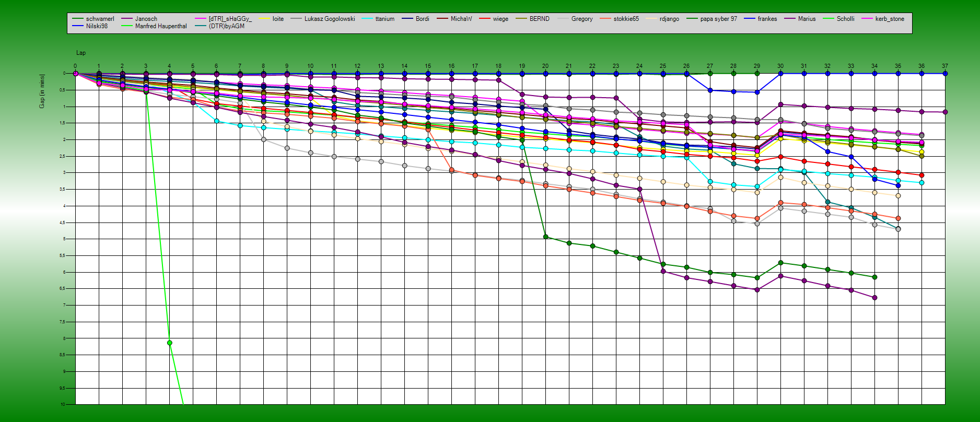Viewport: 980px width, 422px height.
Task: Click the schwamerl legend entry
Action: pos(93,19)
